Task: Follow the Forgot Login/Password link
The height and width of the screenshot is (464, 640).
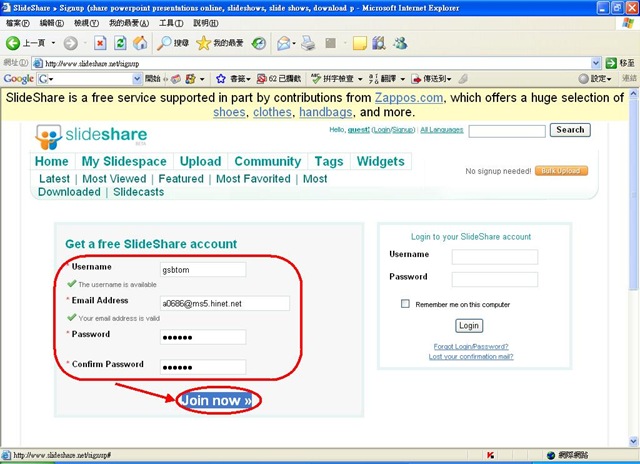Action: pyautogui.click(x=471, y=346)
